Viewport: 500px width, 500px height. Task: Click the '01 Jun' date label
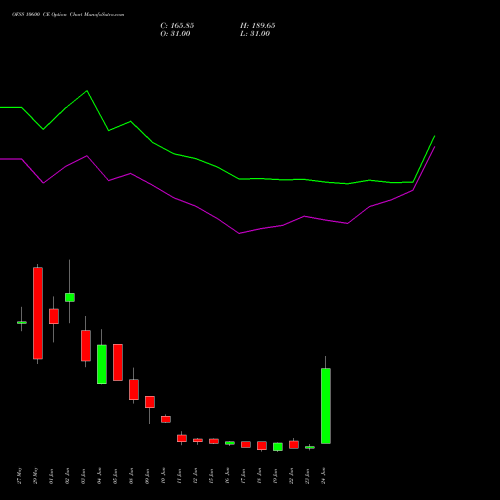pos(51,476)
